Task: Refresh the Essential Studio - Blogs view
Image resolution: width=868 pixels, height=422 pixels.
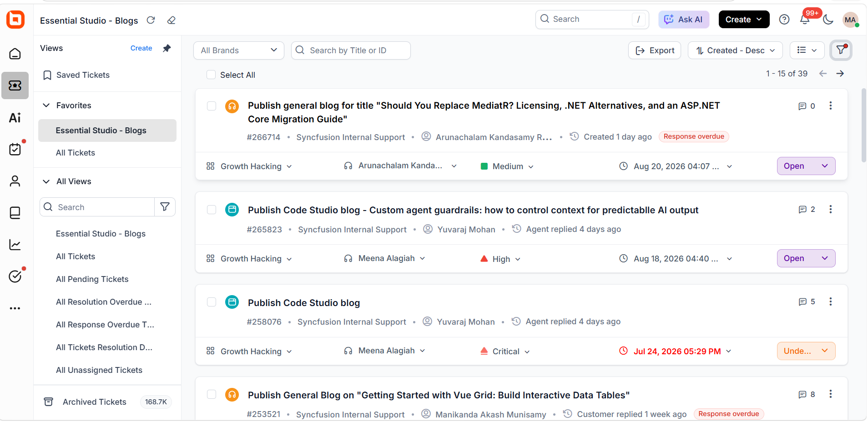Action: [x=151, y=20]
